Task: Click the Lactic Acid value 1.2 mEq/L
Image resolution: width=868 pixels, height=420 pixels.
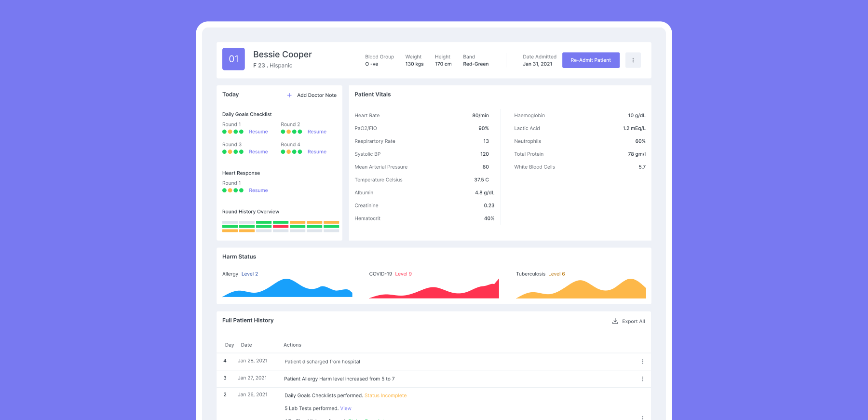Action: tap(634, 129)
